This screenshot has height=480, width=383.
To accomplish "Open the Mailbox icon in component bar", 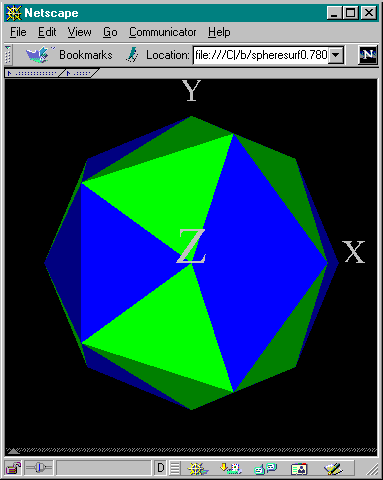I will click(231, 468).
